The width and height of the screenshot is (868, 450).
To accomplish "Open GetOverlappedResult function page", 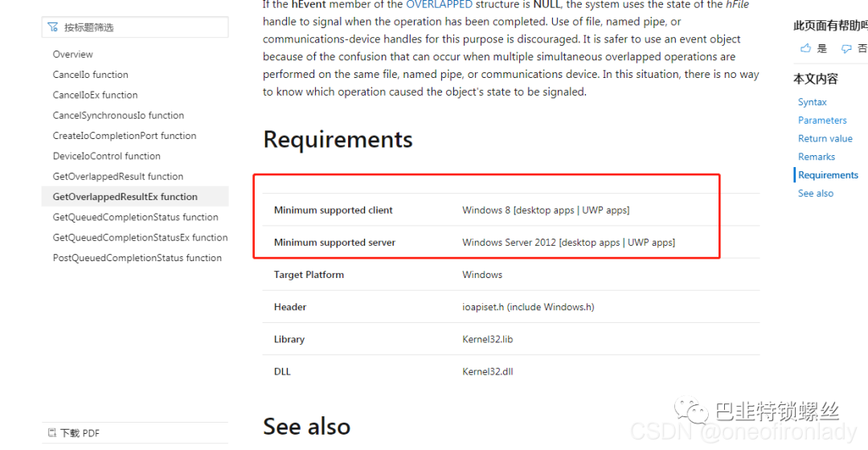I will (x=118, y=177).
